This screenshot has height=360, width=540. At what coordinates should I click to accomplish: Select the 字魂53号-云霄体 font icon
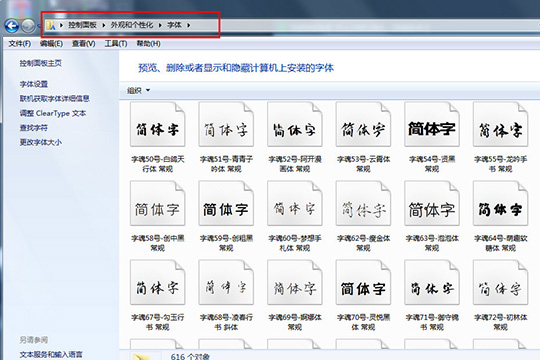(363, 124)
